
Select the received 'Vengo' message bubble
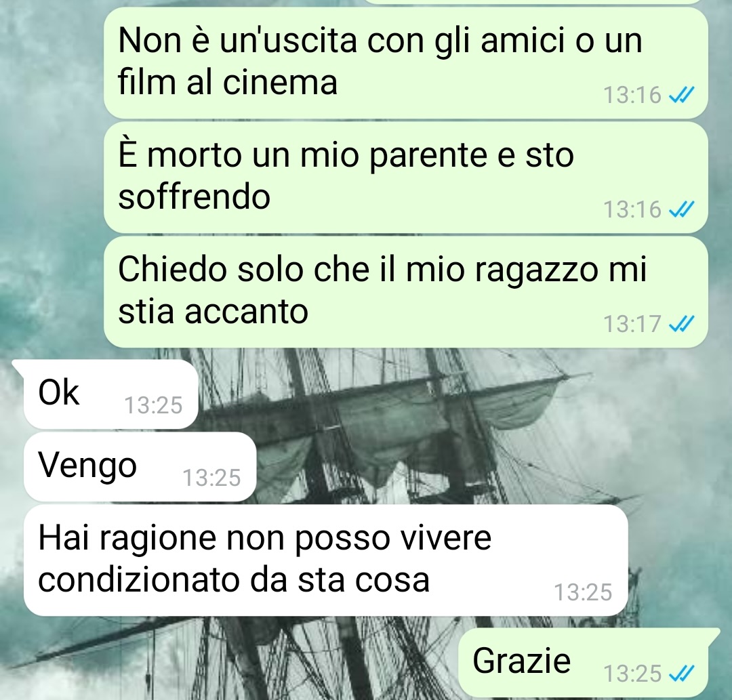140,467
